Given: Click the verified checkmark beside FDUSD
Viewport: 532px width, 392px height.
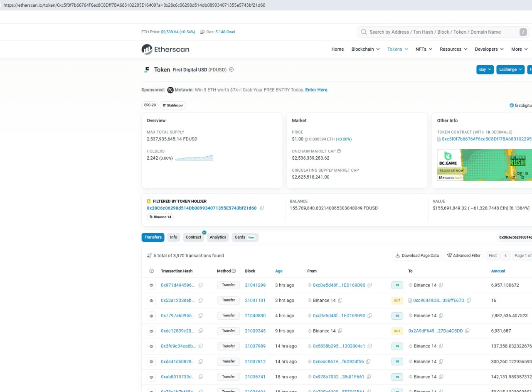Looking at the screenshot, I should 232,69.
